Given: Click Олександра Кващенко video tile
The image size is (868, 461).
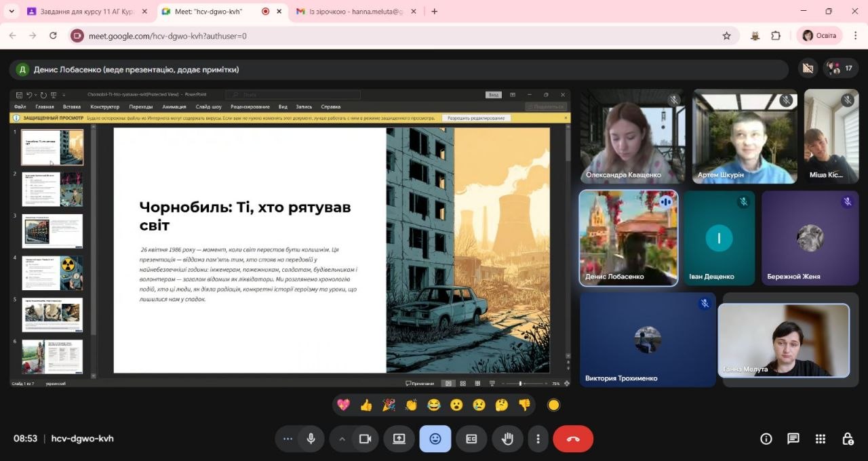Looking at the screenshot, I should [x=633, y=136].
